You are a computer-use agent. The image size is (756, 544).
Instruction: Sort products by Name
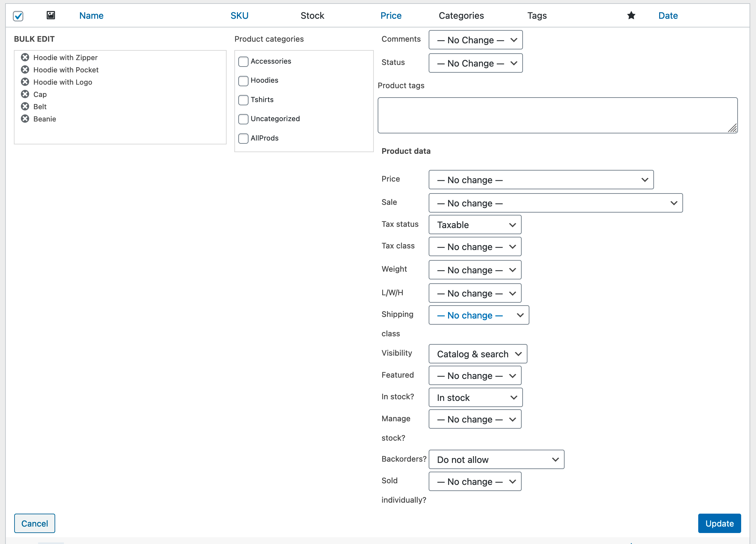[91, 15]
